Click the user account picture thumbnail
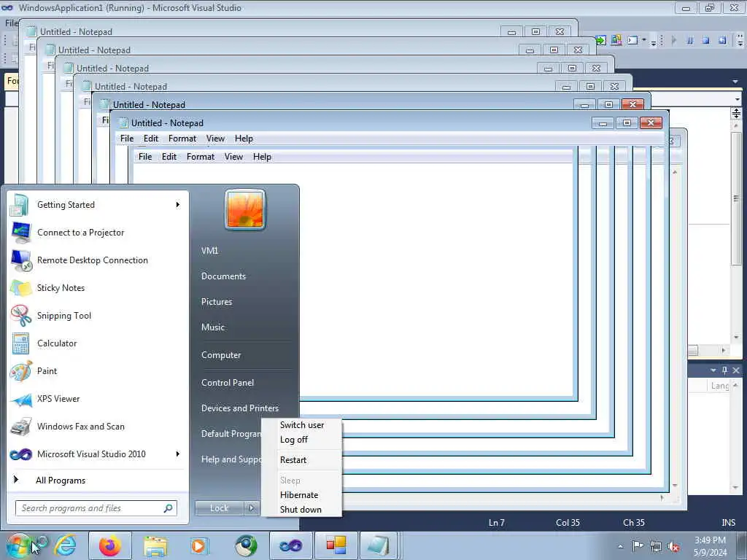The width and height of the screenshot is (747, 560). [245, 209]
